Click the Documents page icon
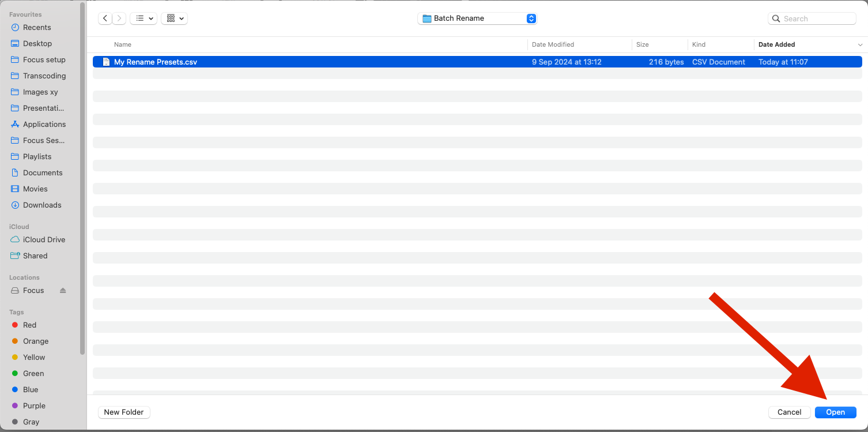 (x=15, y=172)
